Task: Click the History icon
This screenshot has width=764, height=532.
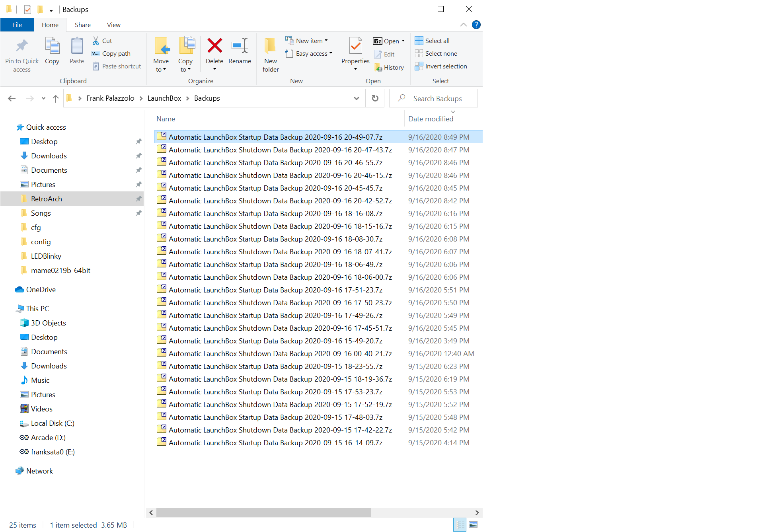Action: [x=378, y=68]
